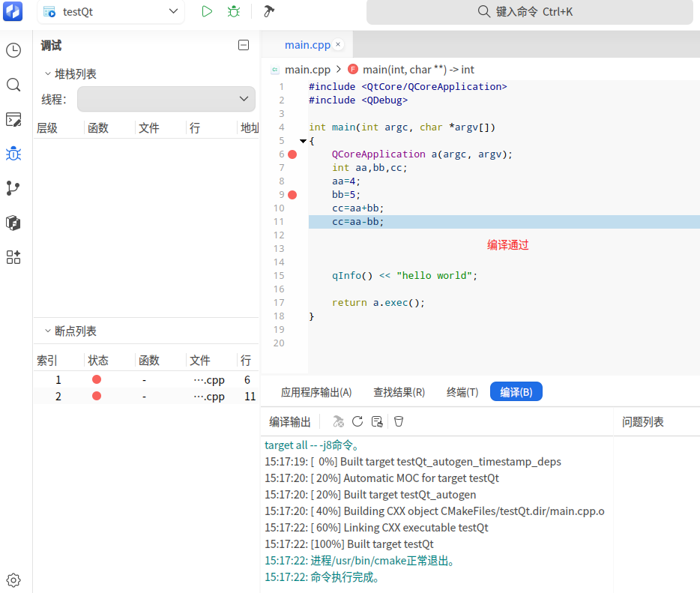Clear compile output with trash icon

pos(399,421)
